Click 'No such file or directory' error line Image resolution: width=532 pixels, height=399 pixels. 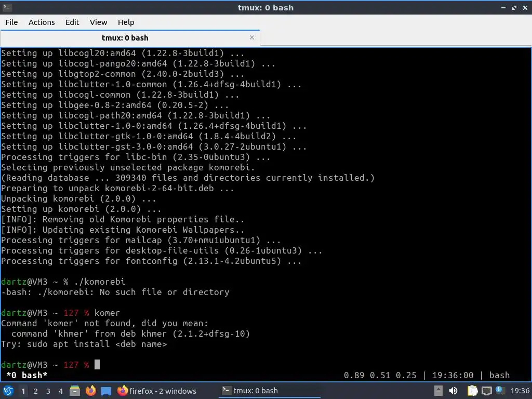tap(115, 292)
